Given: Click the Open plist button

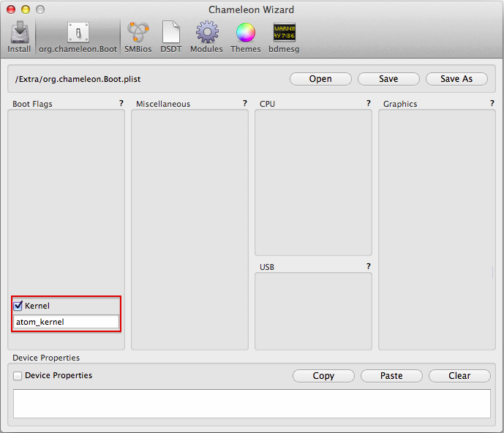Looking at the screenshot, I should [x=320, y=79].
